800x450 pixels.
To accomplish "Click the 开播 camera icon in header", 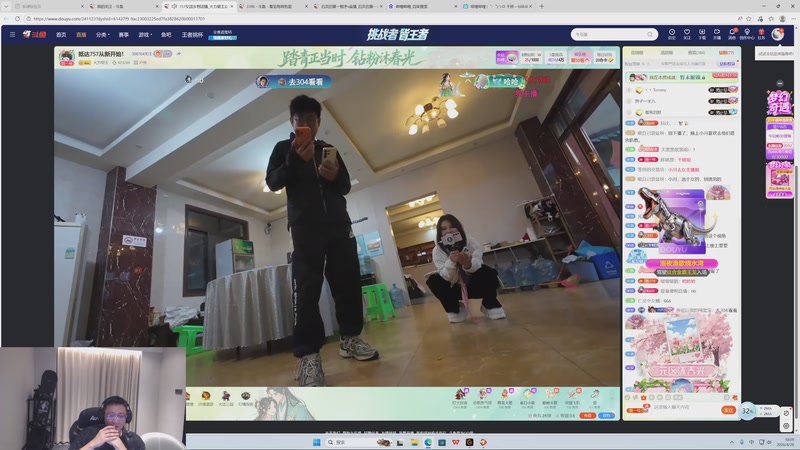I will [717, 34].
